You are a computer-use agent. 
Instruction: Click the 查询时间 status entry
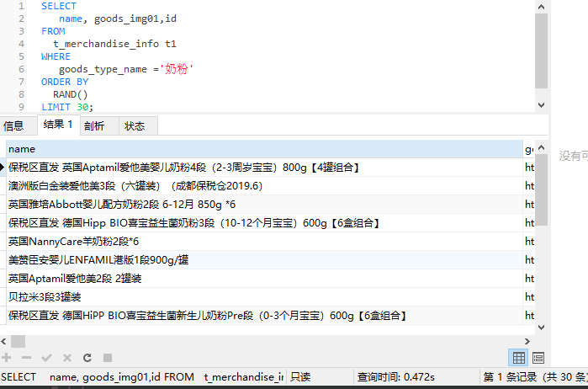pyautogui.click(x=396, y=376)
